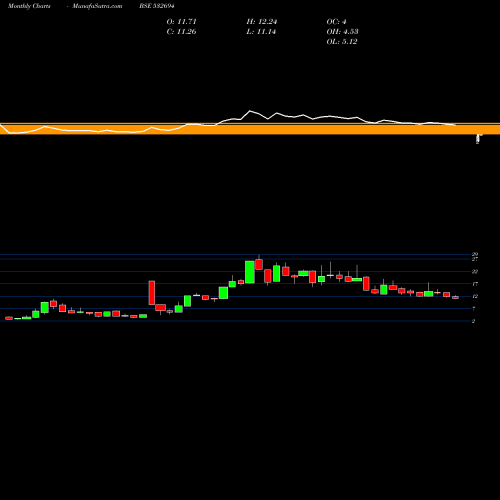The height and width of the screenshot is (500, 500).
Task: Click the low price 'L: 11.14'
Action: (x=261, y=32)
